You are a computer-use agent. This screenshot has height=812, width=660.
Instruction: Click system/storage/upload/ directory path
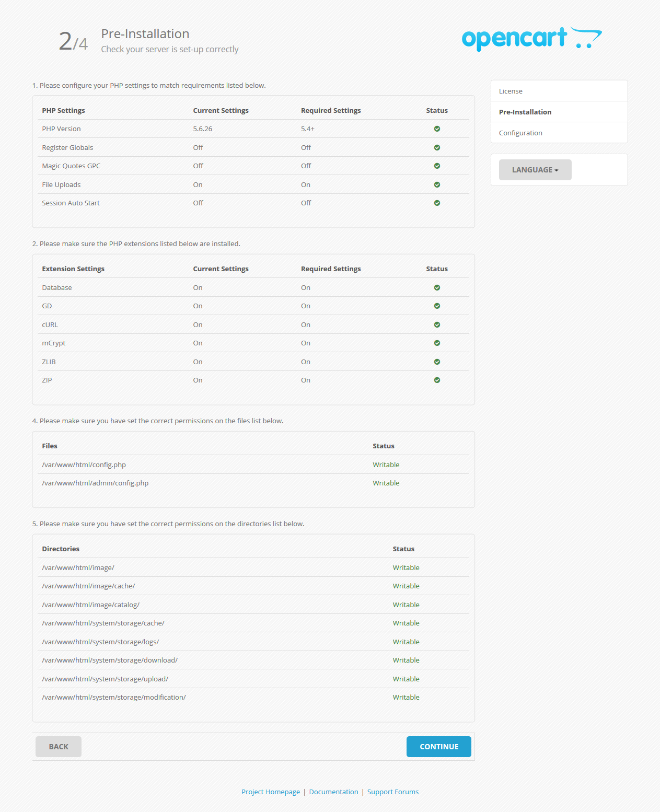tap(105, 679)
